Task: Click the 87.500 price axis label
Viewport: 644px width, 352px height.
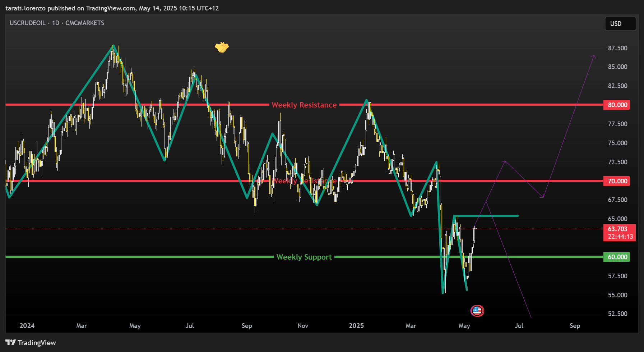Action: [617, 48]
